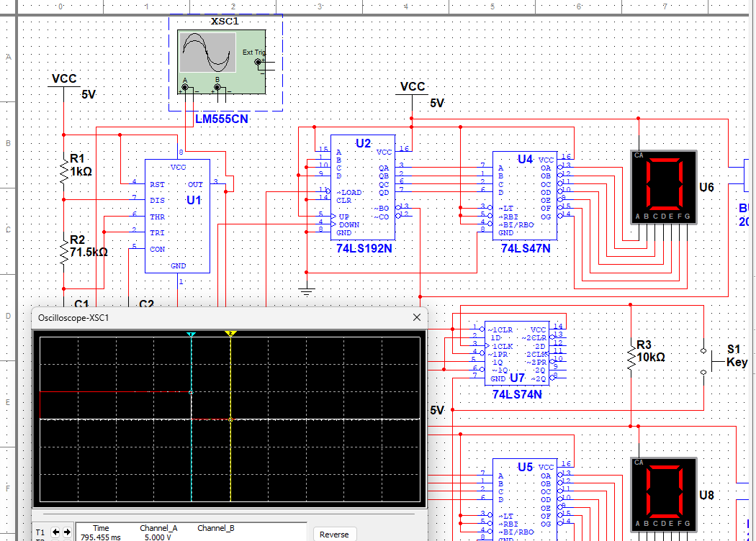Close the Oscilloscope-XSC1 window
The width and height of the screenshot is (756, 541).
(x=417, y=317)
